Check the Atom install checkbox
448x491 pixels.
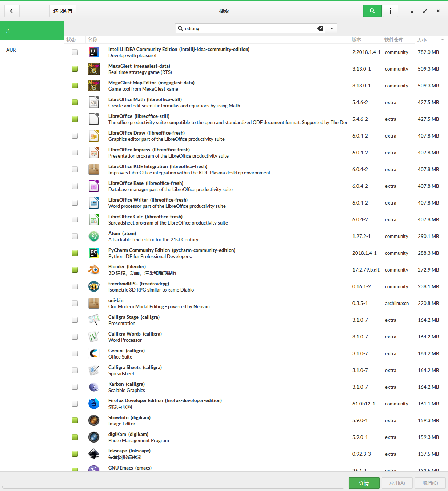pos(75,236)
